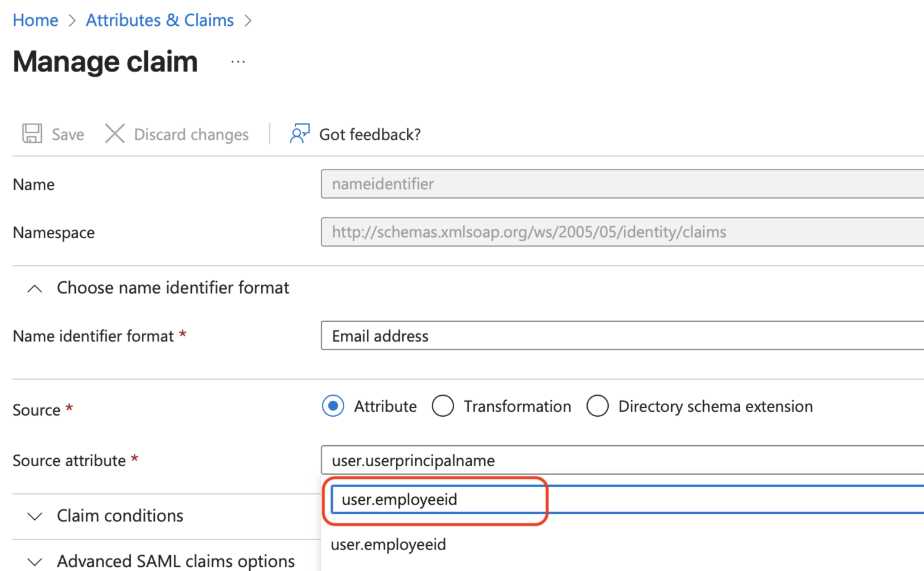The width and height of the screenshot is (924, 571).
Task: Collapse the Choose name identifier format section
Action: click(35, 287)
